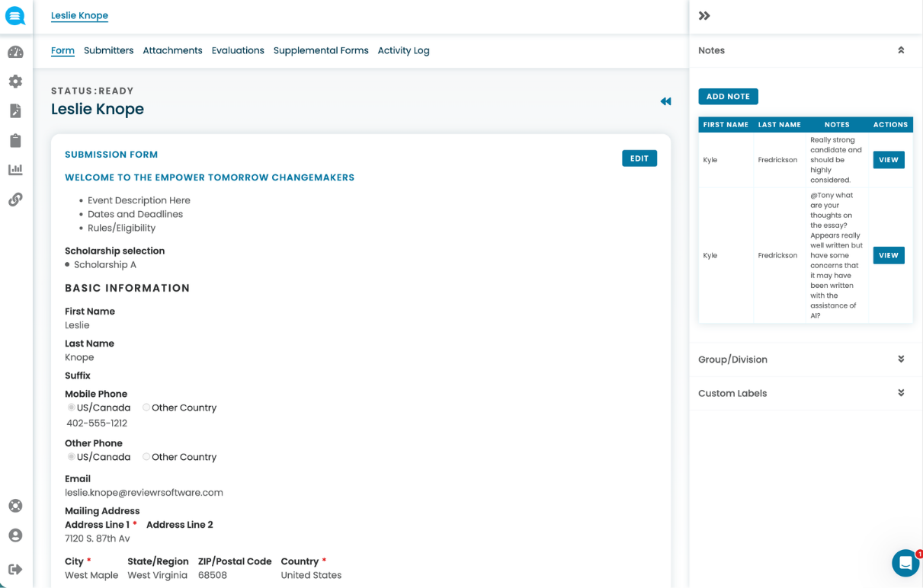Select US/Canada radio under Mobile Phone
Screen dimensions: 923x588
(72, 407)
